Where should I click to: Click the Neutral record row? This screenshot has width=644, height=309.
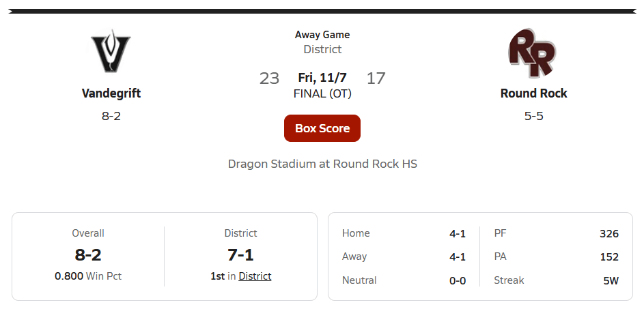[x=404, y=280]
